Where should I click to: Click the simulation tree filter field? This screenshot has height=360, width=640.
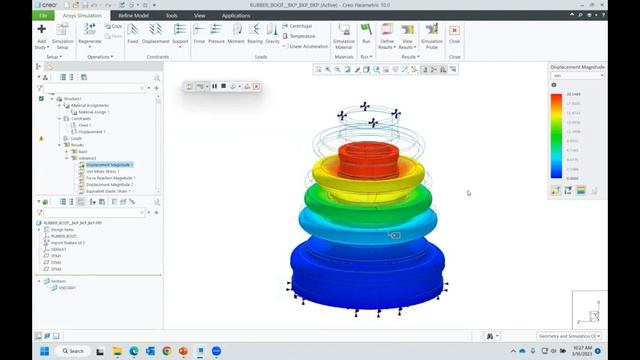pyautogui.click(x=94, y=88)
